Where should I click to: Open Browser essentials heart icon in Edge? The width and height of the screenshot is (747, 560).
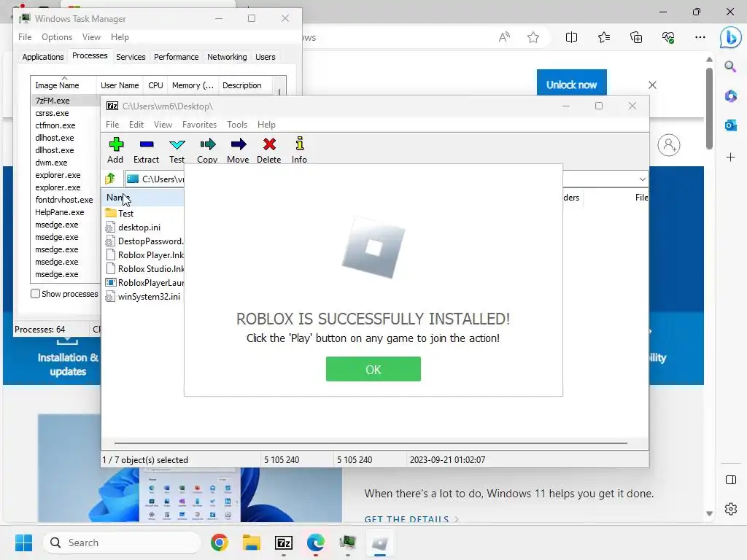pyautogui.click(x=668, y=37)
